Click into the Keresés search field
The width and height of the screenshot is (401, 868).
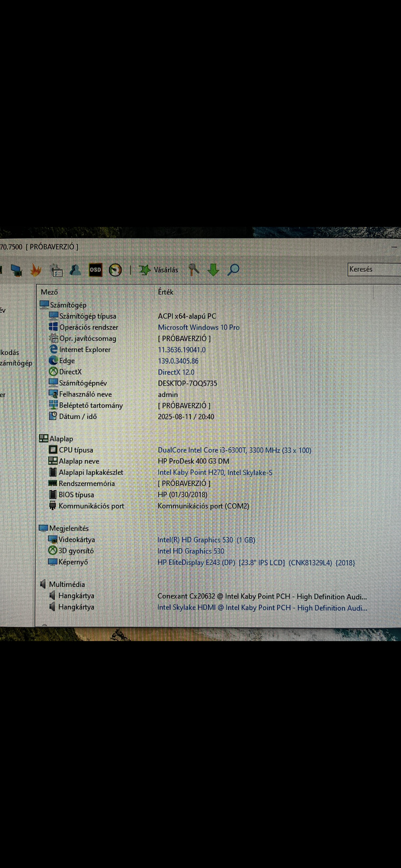374,269
